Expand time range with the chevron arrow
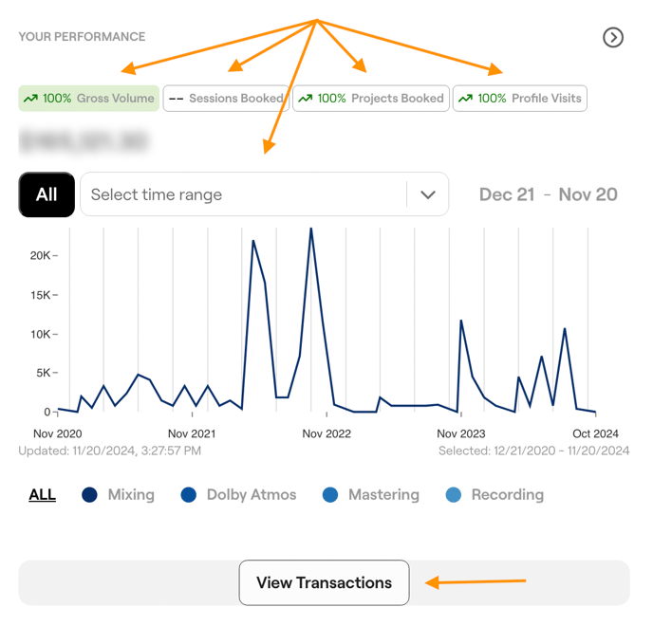Image resolution: width=653 pixels, height=644 pixels. [428, 194]
